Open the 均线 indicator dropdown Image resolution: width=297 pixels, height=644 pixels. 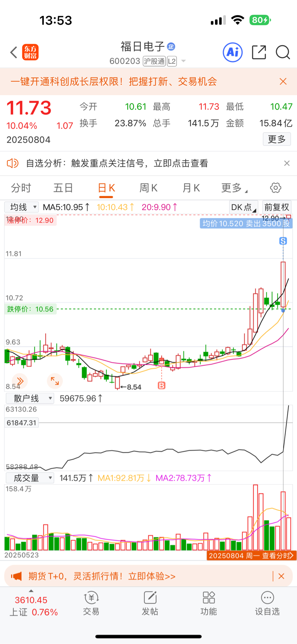point(22,207)
